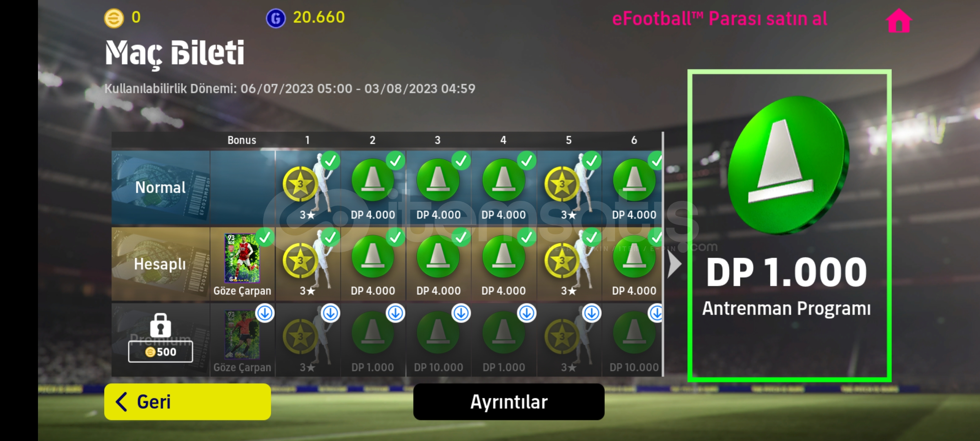Tap the checkmark on Normal column 3 reward
Screen dimensions: 980x441
point(461,161)
